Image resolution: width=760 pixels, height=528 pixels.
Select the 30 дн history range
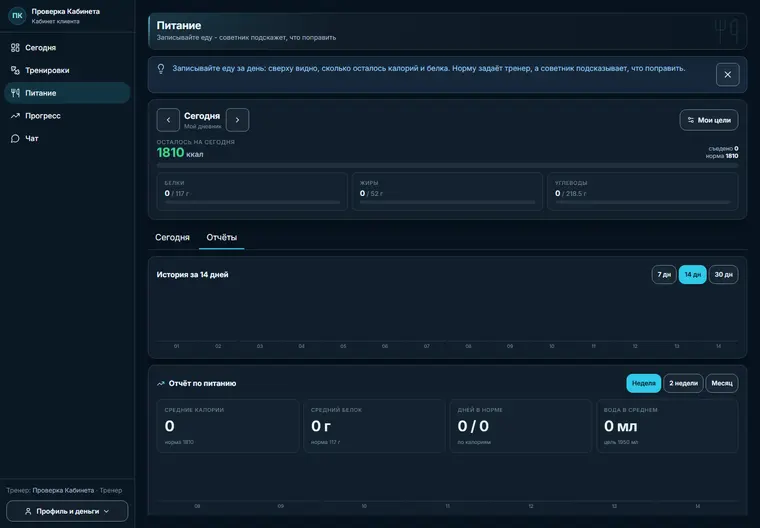[724, 274]
